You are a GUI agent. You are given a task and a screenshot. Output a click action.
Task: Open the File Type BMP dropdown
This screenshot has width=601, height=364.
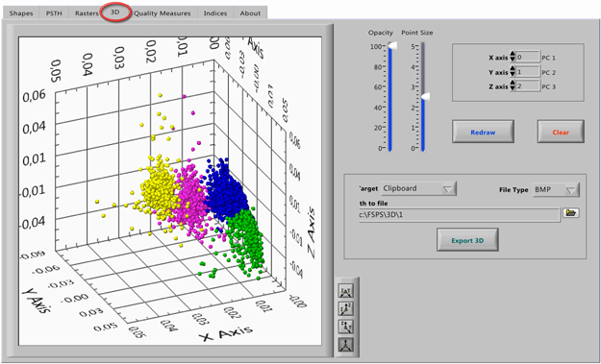pyautogui.click(x=556, y=189)
